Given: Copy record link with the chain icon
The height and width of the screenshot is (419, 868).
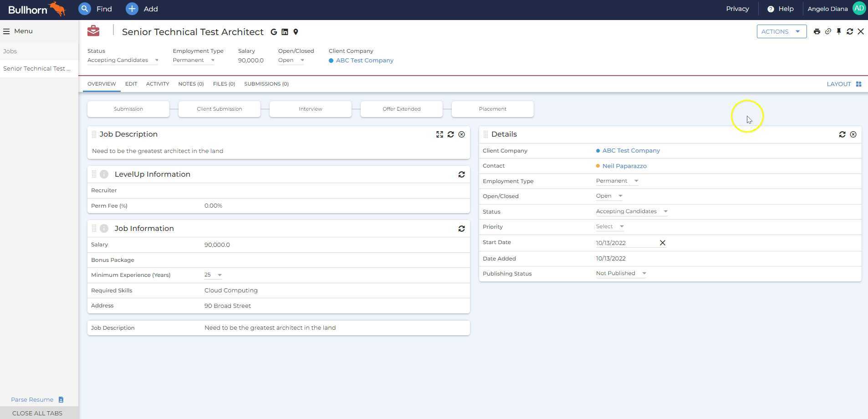Looking at the screenshot, I should click(x=827, y=31).
